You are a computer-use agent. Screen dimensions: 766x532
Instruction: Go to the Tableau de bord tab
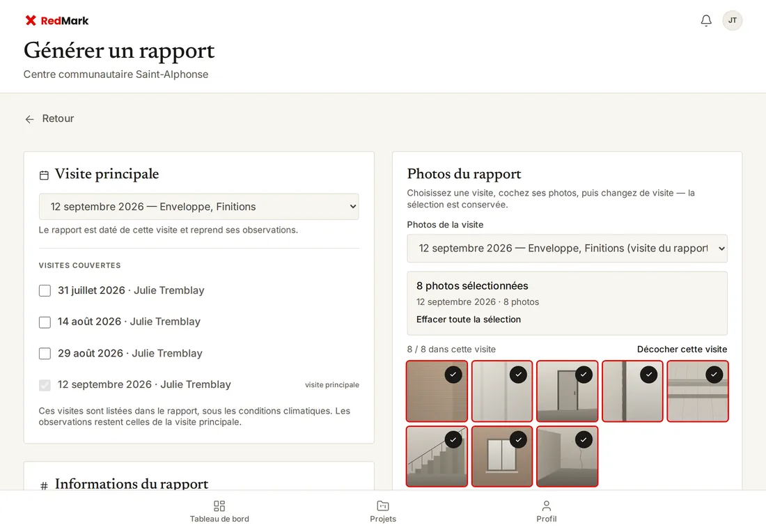(x=219, y=511)
